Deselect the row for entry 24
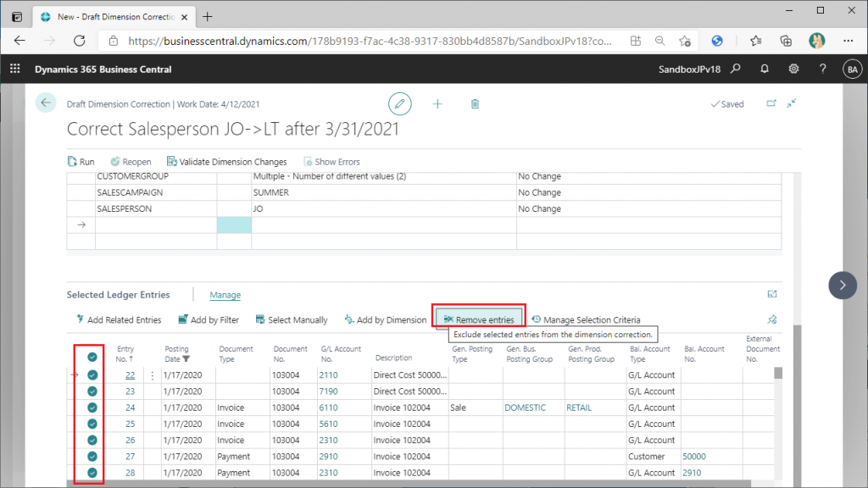868x488 pixels. tap(92, 408)
